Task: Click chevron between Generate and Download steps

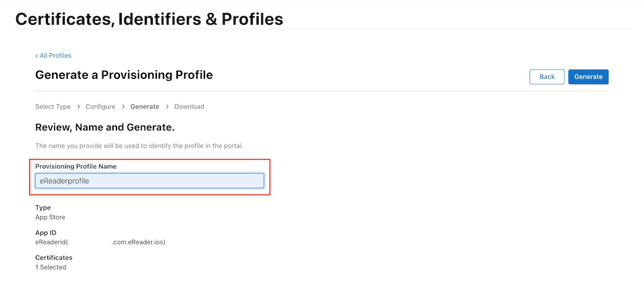Action: 167,106
